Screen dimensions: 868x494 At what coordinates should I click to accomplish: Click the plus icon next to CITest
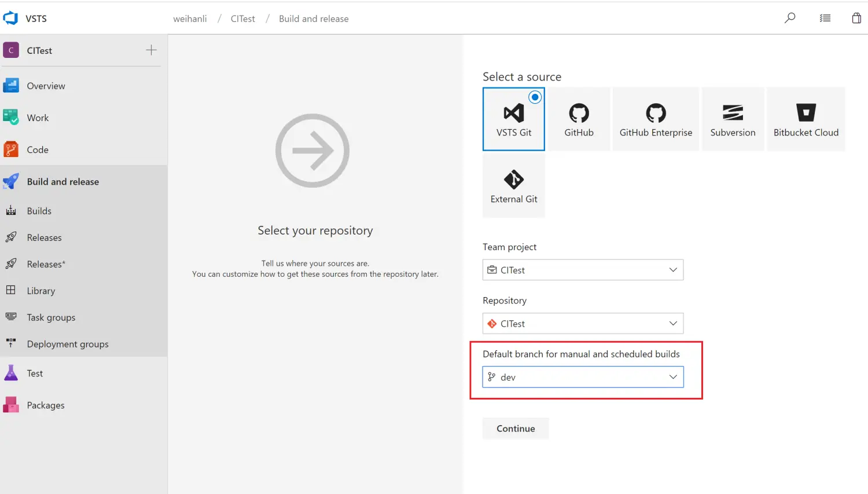click(151, 50)
